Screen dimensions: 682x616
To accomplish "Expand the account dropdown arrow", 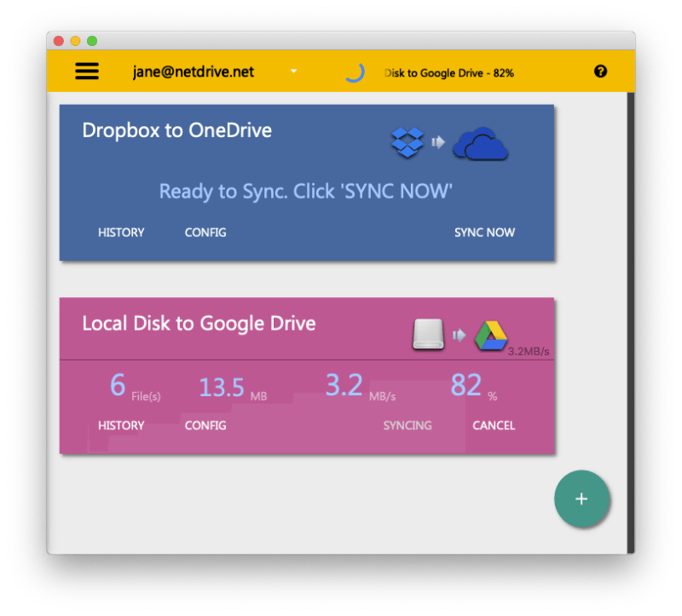I will pos(293,71).
